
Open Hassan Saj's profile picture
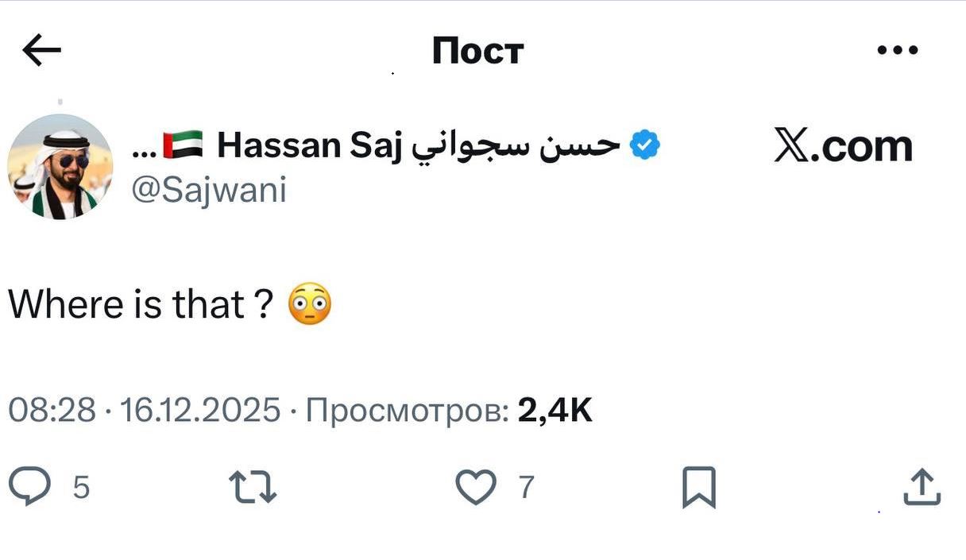tap(60, 167)
